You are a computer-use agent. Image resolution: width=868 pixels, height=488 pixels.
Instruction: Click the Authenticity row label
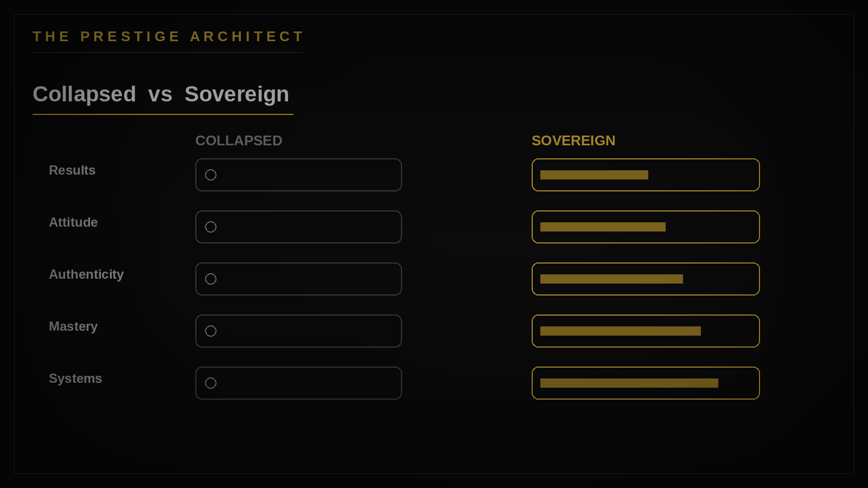tap(86, 275)
